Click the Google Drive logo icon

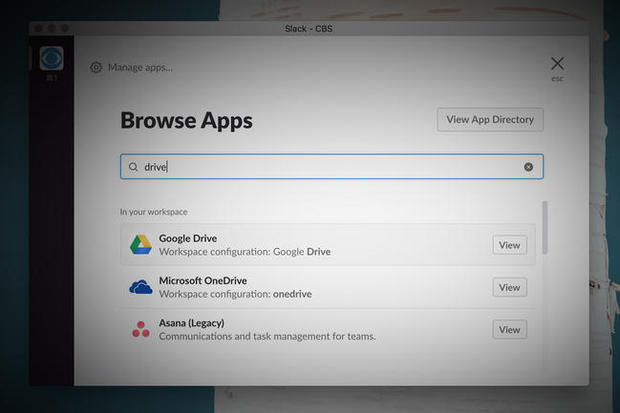tap(140, 245)
